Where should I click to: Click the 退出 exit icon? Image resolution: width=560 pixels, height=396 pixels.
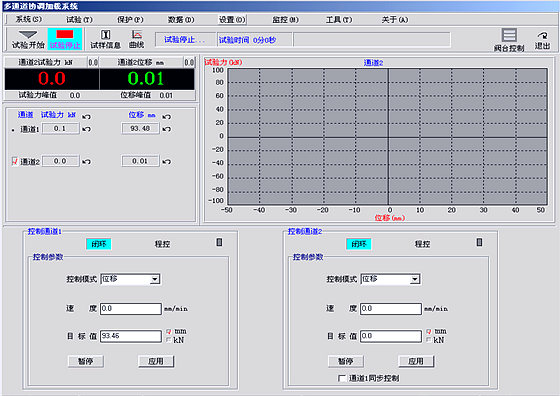coord(542,40)
